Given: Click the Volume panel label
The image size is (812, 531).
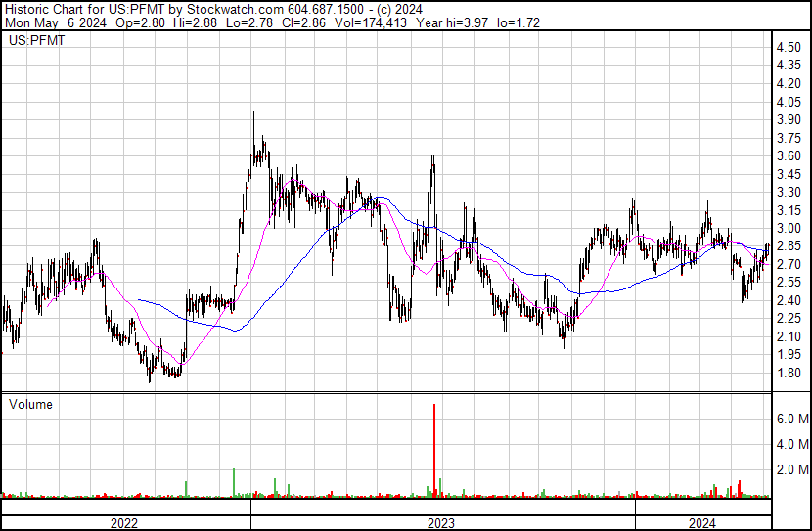Looking at the screenshot, I should 30,404.
